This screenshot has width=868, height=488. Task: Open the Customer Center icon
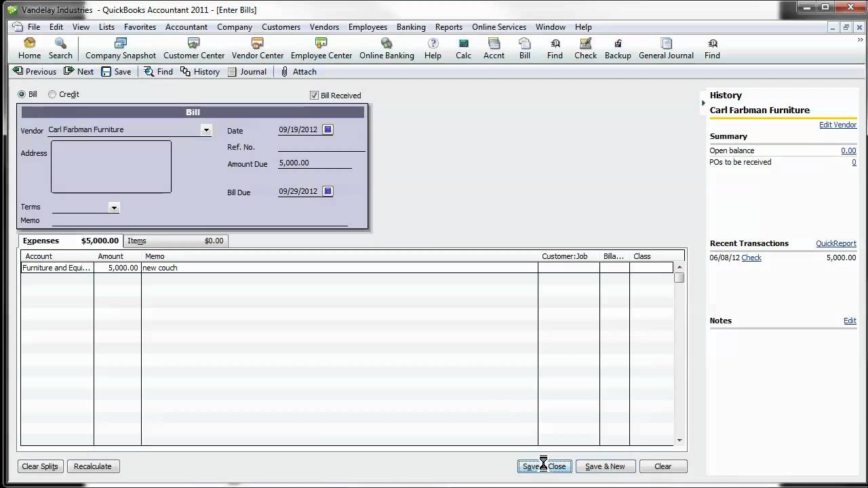194,49
